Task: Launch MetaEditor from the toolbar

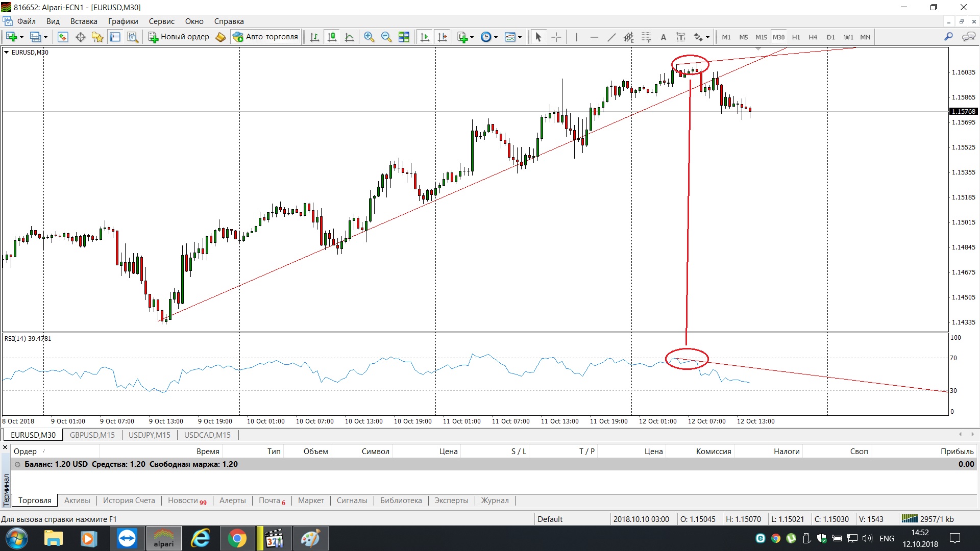Action: pyautogui.click(x=220, y=37)
